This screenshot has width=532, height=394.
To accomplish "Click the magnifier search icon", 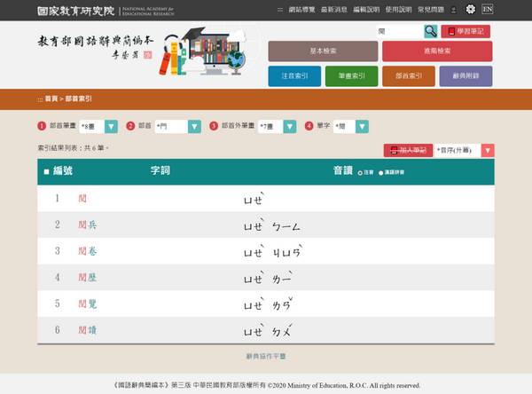I will coord(431,31).
